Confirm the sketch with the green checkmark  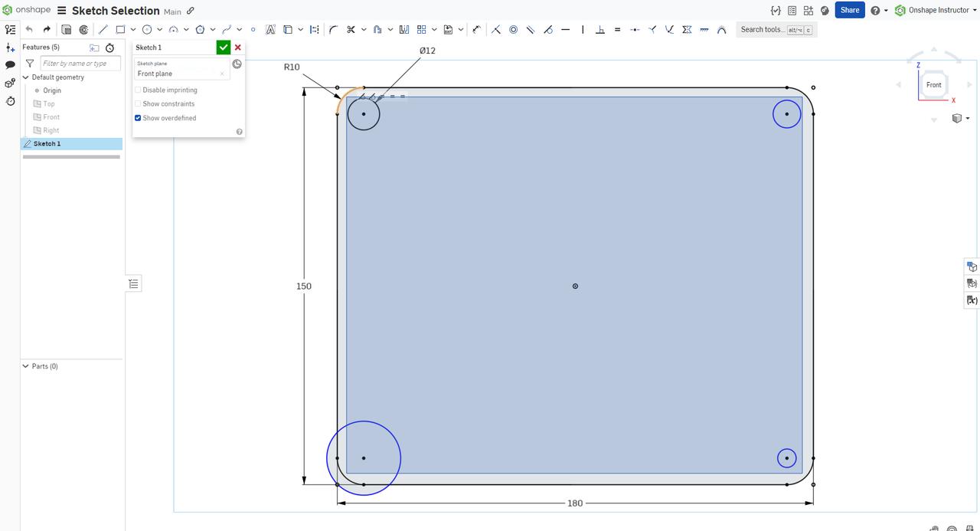click(223, 47)
